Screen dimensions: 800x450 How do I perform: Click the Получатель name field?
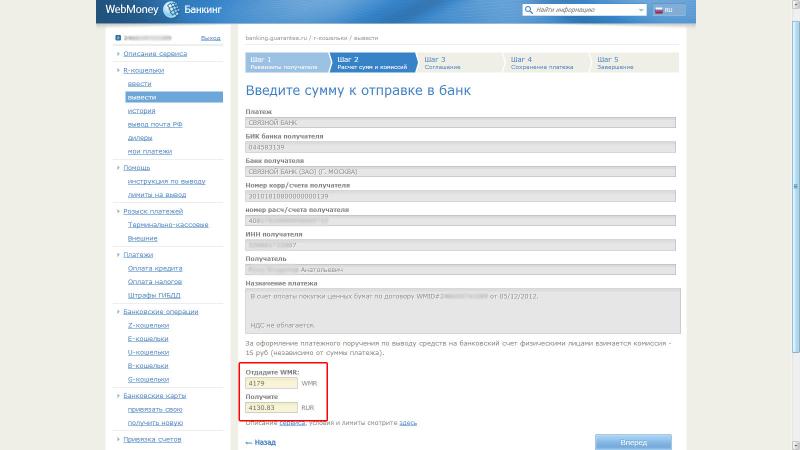460,269
